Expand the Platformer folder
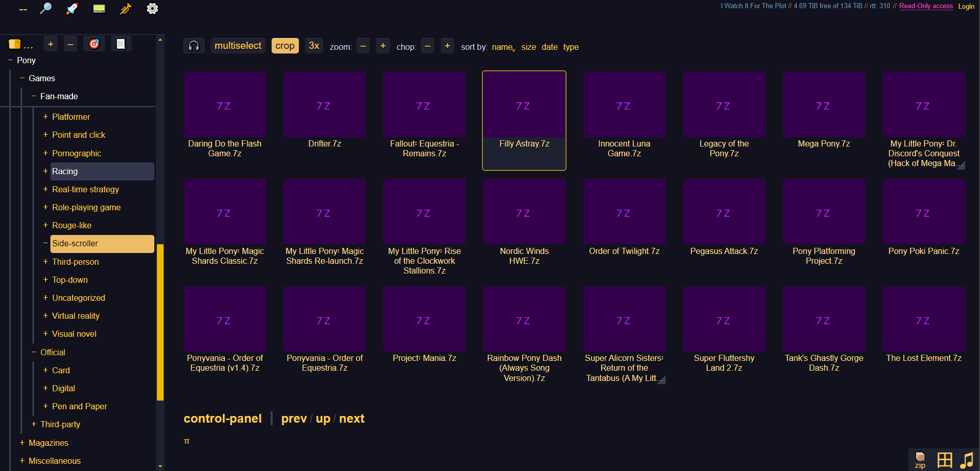This screenshot has height=471, width=980. (x=45, y=117)
